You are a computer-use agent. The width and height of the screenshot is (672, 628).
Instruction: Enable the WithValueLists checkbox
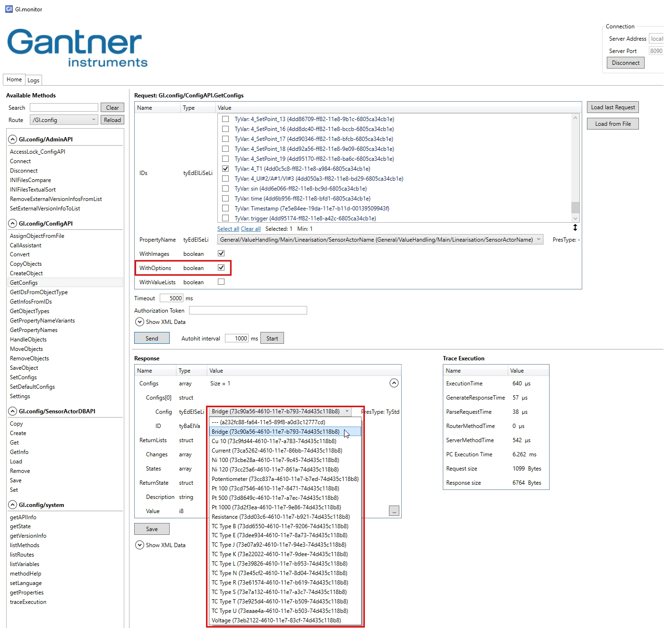pos(221,282)
